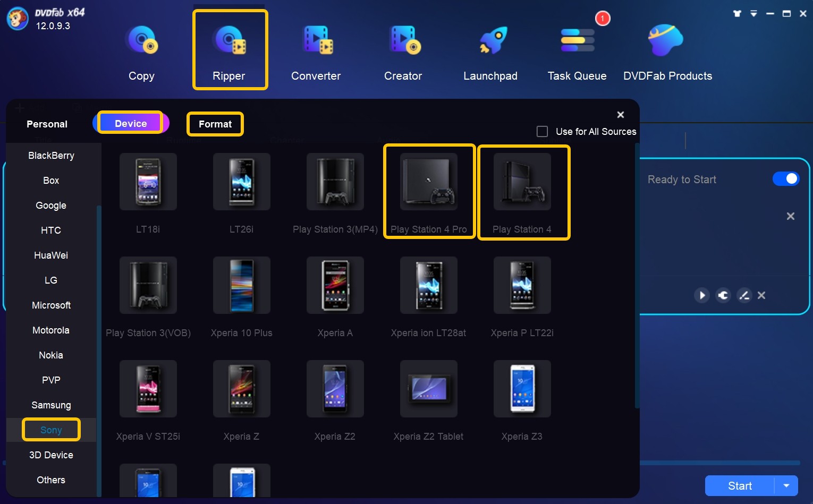Viewport: 813px width, 504px height.
Task: Enable Use for All Sources
Action: point(542,131)
